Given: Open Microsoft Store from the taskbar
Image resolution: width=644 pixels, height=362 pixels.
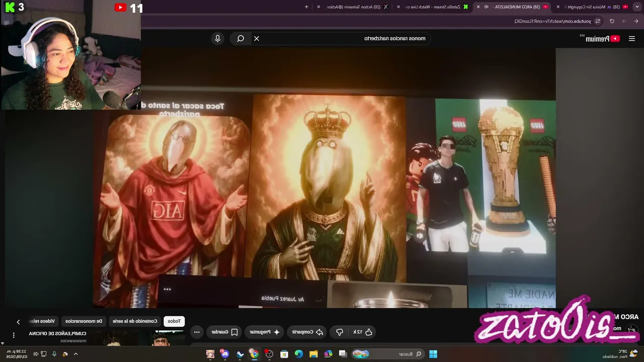Looking at the screenshot, I should (284, 354).
